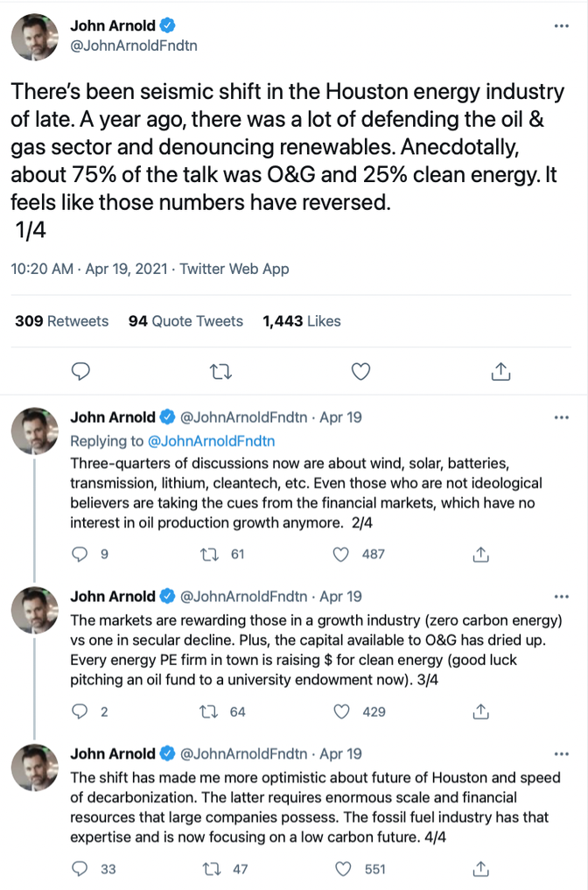Like the main tweet
The image size is (588, 890).
pos(360,371)
